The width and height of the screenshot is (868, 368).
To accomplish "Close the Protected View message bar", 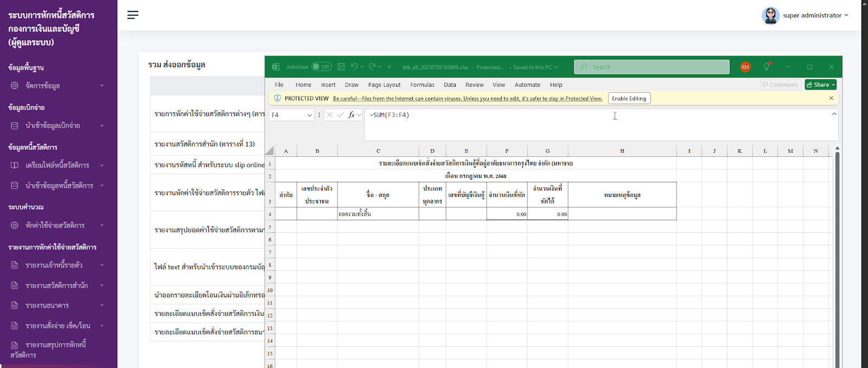I will (x=831, y=98).
